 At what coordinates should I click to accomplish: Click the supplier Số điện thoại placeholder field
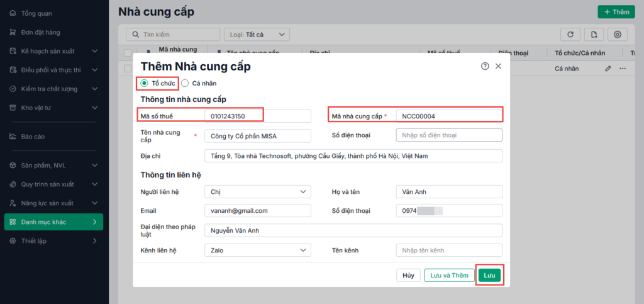click(x=449, y=135)
